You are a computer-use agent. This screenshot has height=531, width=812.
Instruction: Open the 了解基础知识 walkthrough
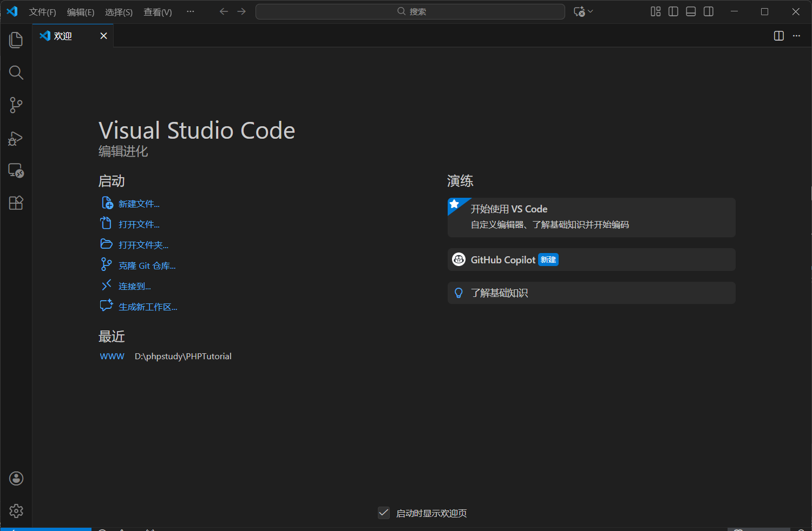pos(591,293)
